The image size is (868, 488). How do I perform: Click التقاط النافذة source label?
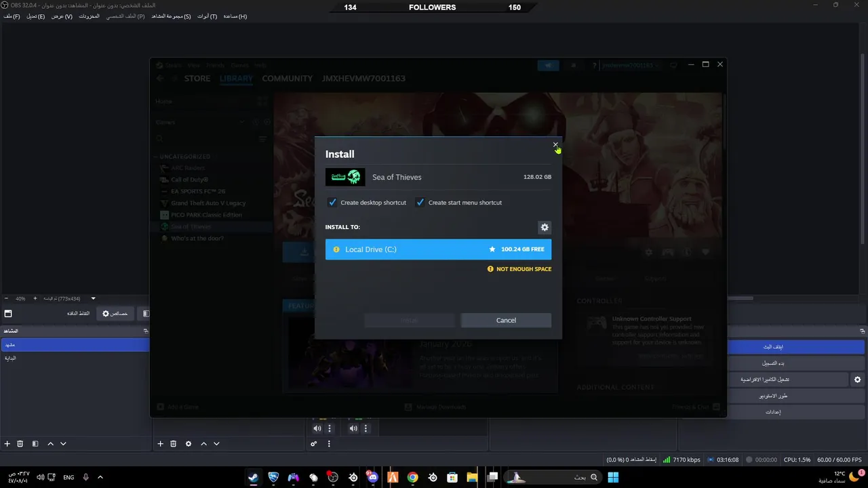(78, 314)
